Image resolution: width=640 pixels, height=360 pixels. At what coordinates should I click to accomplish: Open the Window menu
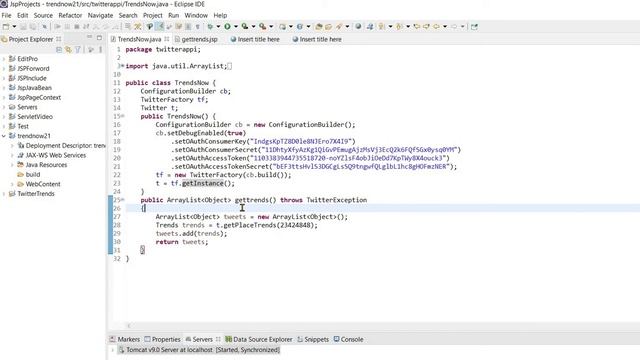[196, 15]
